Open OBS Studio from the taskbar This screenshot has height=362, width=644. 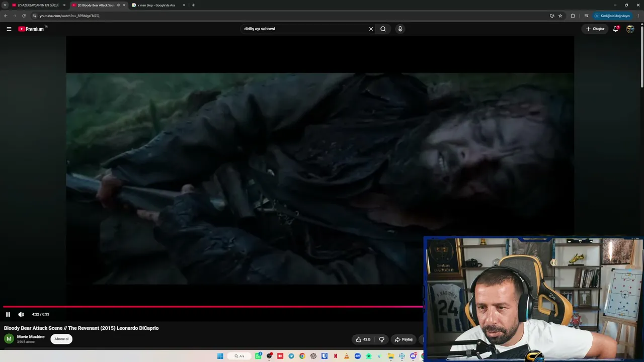[269, 356]
